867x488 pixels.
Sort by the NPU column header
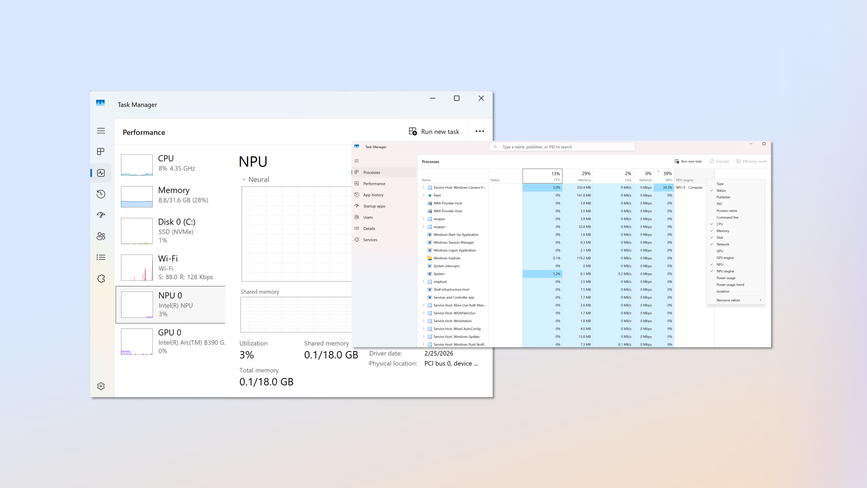664,176
